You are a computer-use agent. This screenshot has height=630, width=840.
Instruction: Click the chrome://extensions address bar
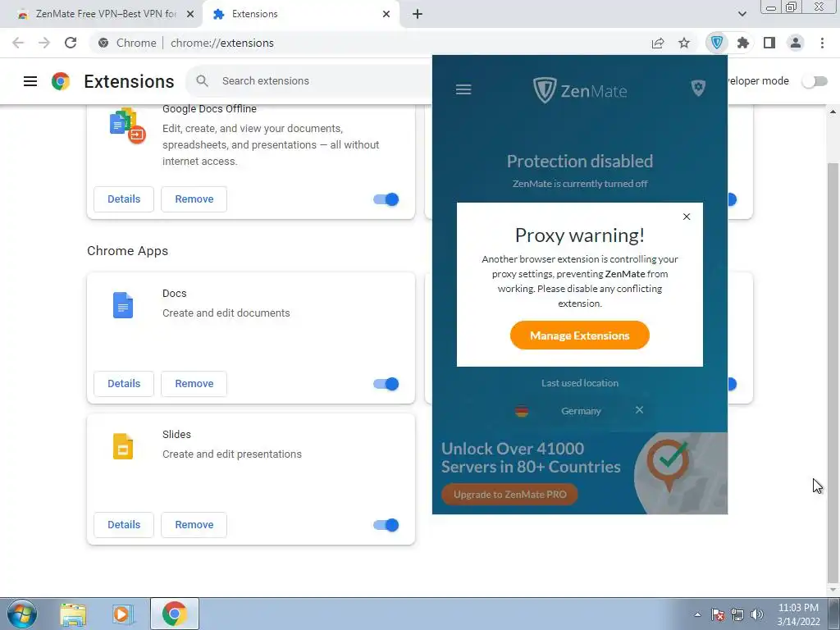click(x=221, y=43)
